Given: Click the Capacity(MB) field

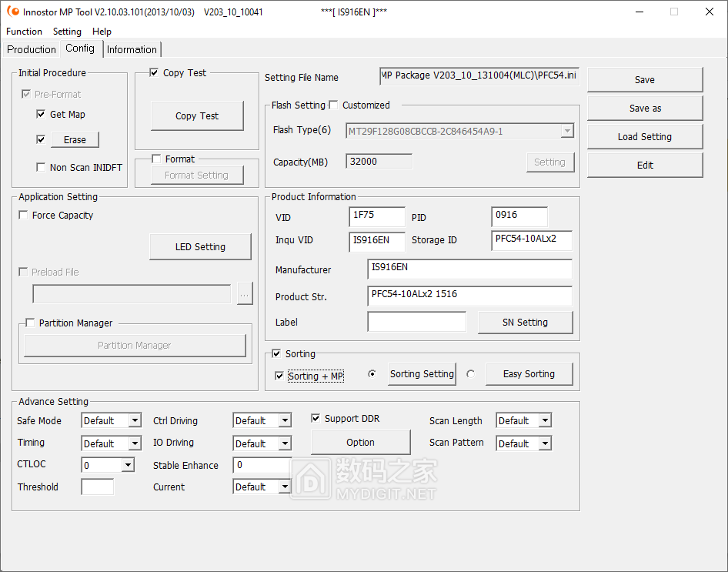Looking at the screenshot, I should 379,161.
